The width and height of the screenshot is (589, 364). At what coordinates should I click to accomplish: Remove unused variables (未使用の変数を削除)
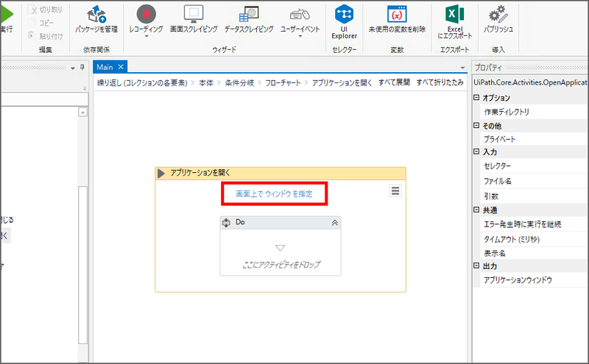[397, 19]
